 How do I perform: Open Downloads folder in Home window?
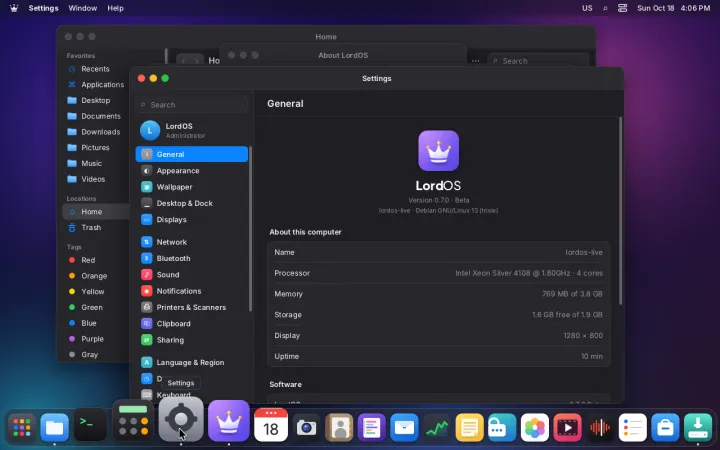(95, 132)
